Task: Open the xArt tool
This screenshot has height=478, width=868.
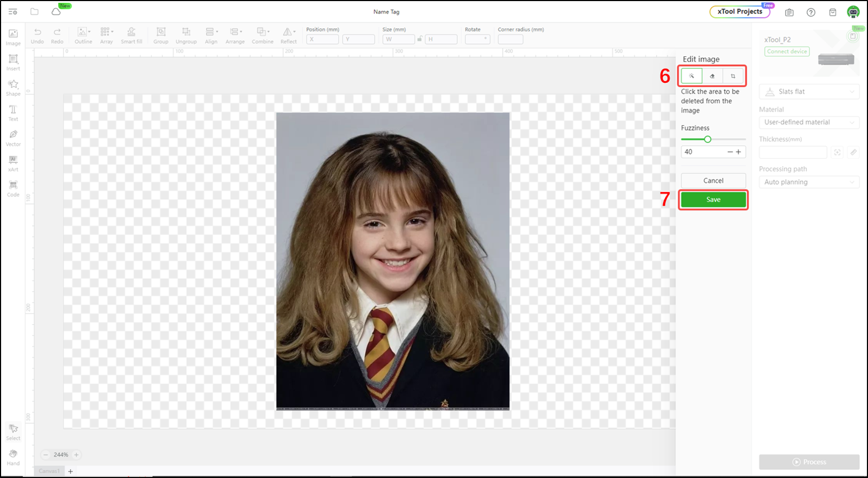Action: (x=13, y=163)
